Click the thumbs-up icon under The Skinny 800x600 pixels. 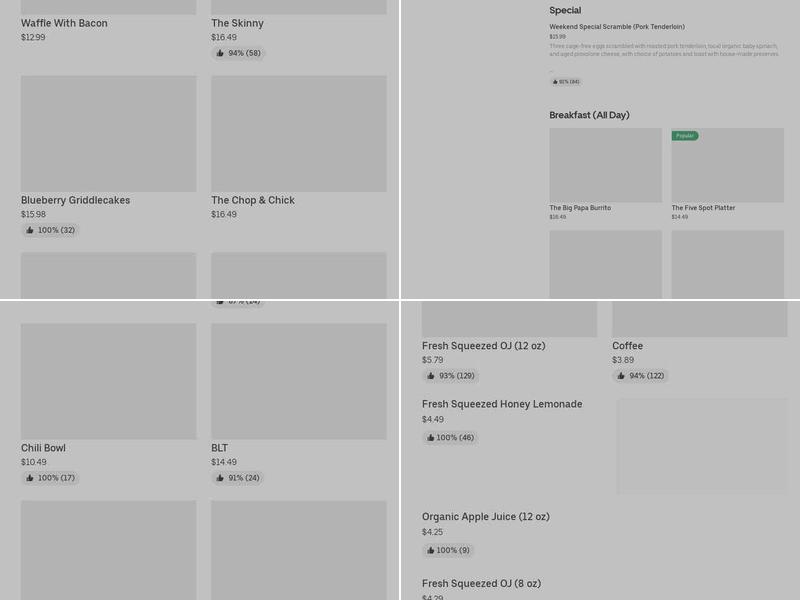[x=220, y=53]
